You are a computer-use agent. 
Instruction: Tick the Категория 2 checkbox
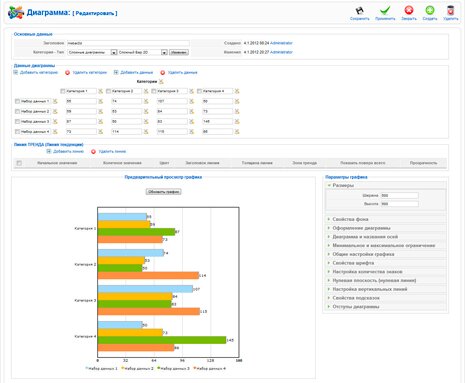108,91
